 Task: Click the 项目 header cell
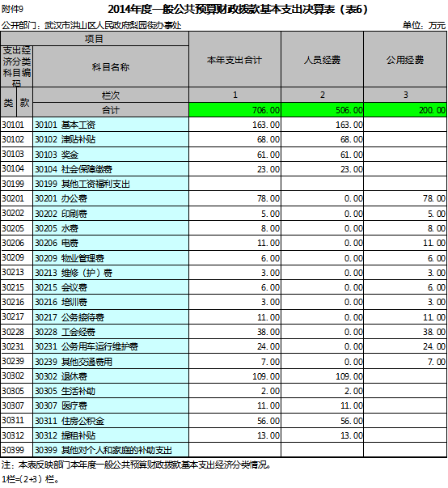(x=95, y=39)
